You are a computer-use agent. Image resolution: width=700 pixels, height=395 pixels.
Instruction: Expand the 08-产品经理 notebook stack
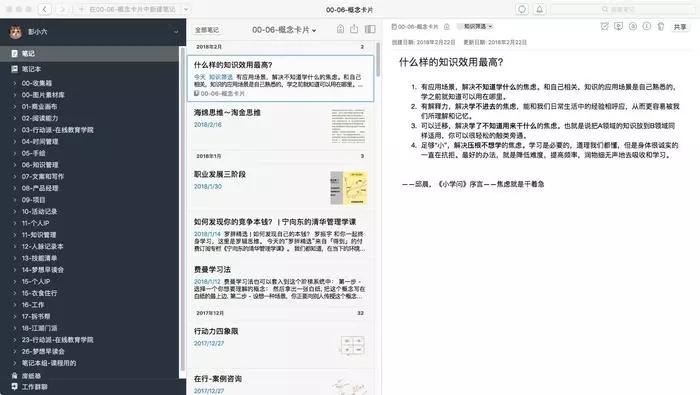(x=14, y=188)
